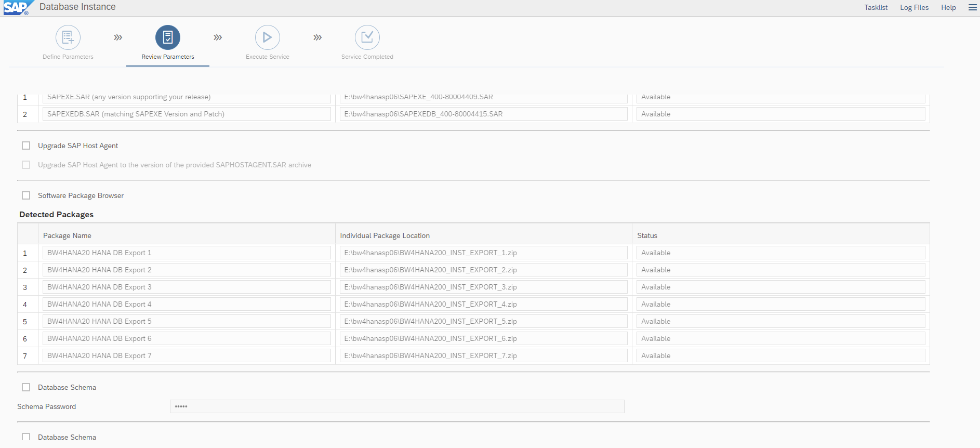Screen dimensions: 980x448
Task: Click BW4HANA20 HANA DB Export 2 field
Action: pyautogui.click(x=187, y=270)
